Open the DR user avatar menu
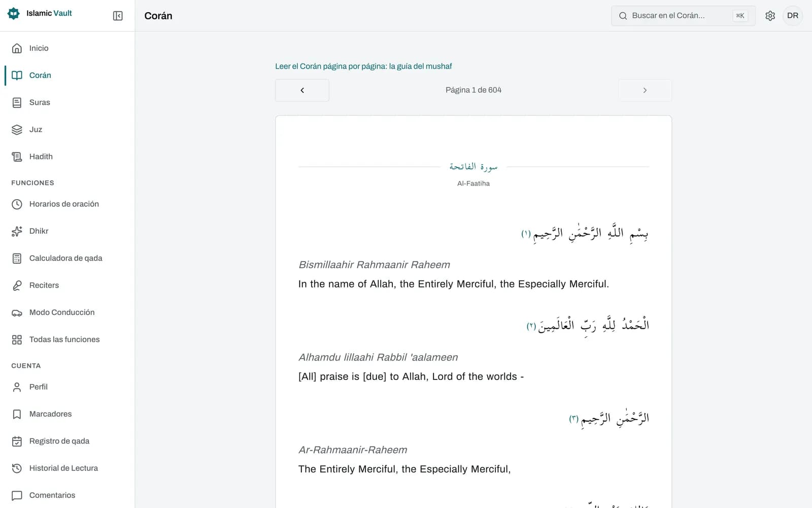The height and width of the screenshot is (508, 812). click(x=793, y=16)
